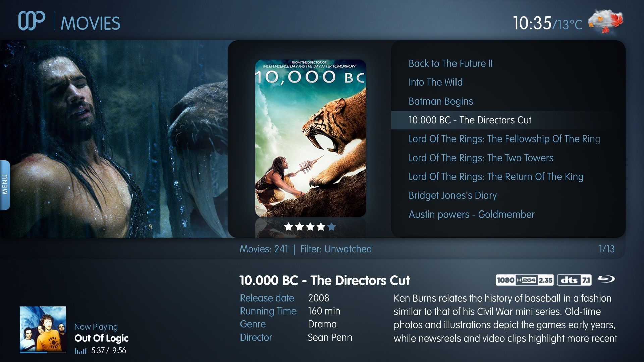Viewport: 644px width, 362px height.
Task: Click the now playing progress bar
Action: [x=43, y=352]
